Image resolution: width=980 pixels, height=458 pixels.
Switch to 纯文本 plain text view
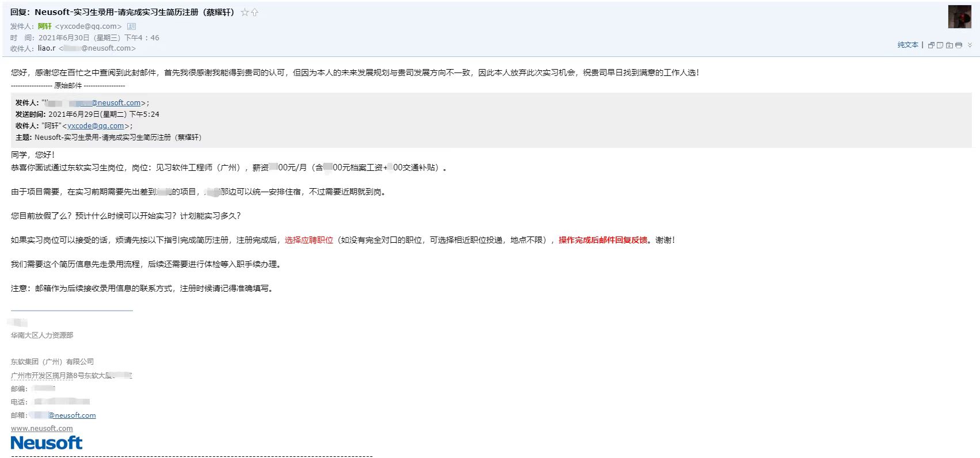click(x=907, y=45)
